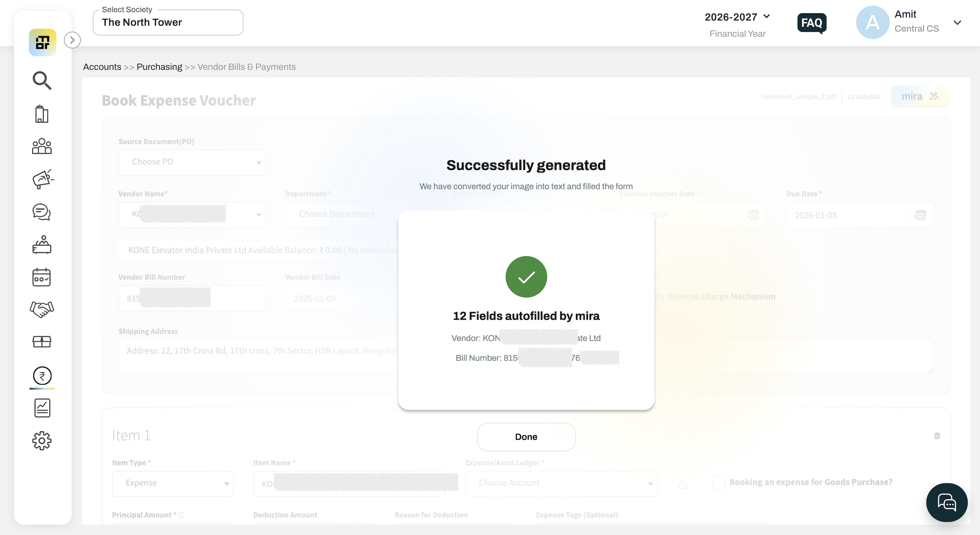
Task: Open the megaphone announcements icon in sidebar
Action: [x=43, y=179]
